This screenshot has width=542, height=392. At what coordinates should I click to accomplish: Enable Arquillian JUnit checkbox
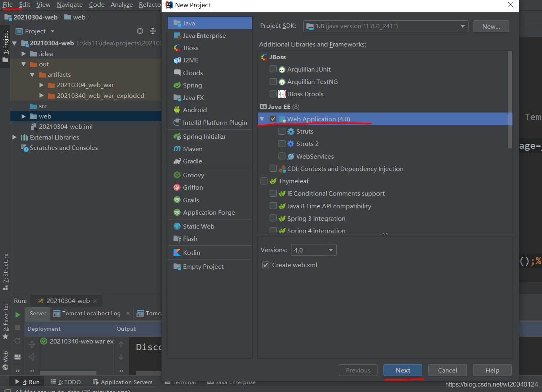[x=273, y=69]
